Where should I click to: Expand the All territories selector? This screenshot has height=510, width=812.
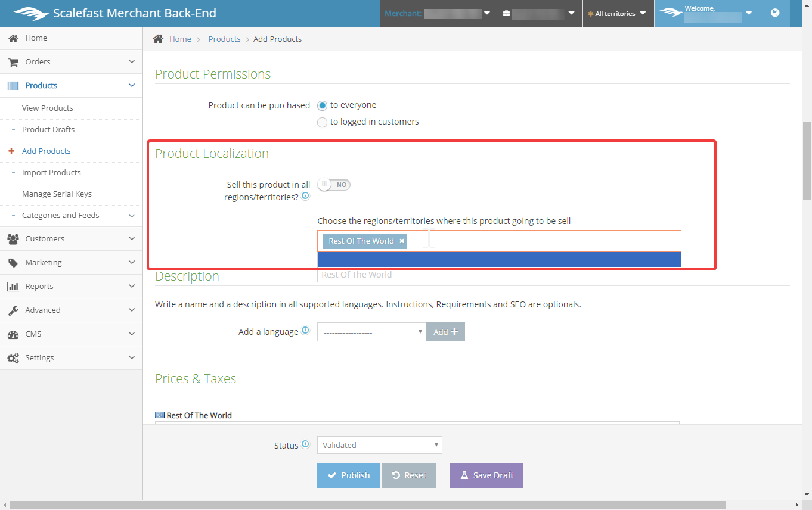618,14
